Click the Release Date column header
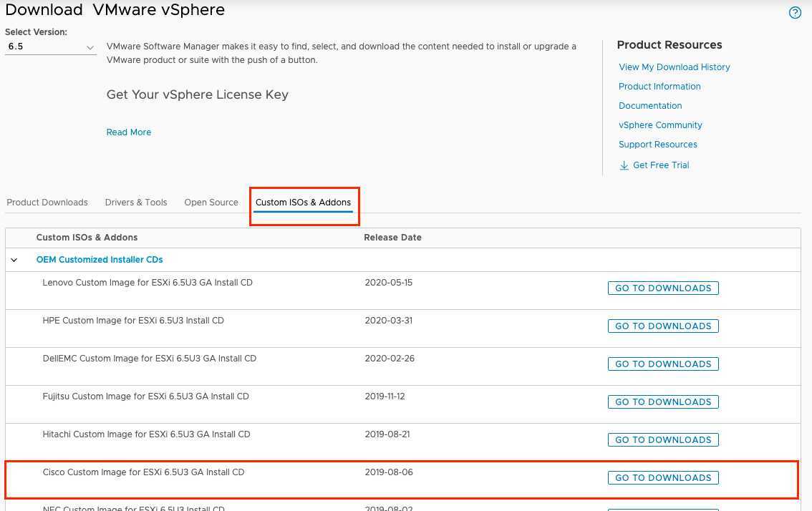Image resolution: width=812 pixels, height=511 pixels. (x=392, y=238)
